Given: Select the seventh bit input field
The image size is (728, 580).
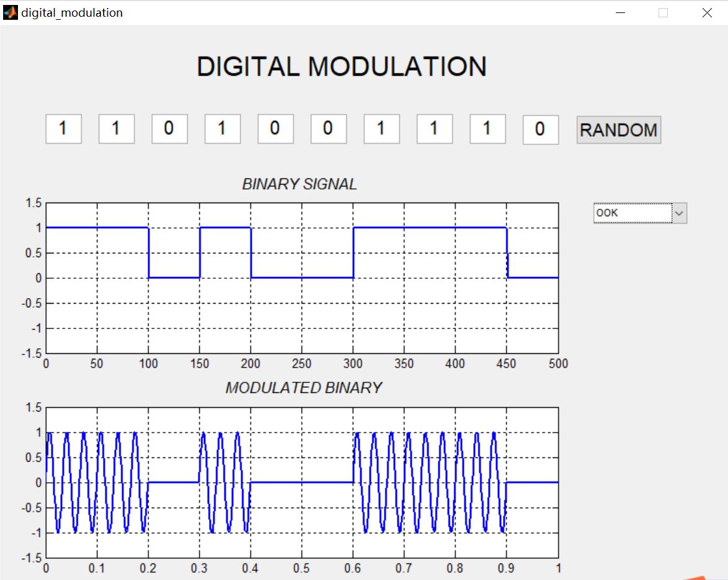Looking at the screenshot, I should (x=381, y=128).
